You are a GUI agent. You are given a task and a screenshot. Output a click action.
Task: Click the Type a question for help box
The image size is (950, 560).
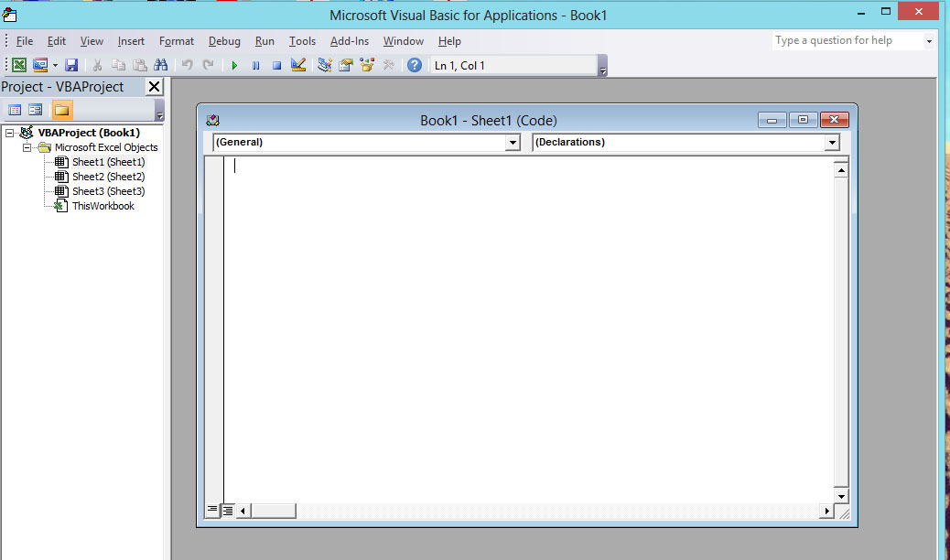[847, 40]
